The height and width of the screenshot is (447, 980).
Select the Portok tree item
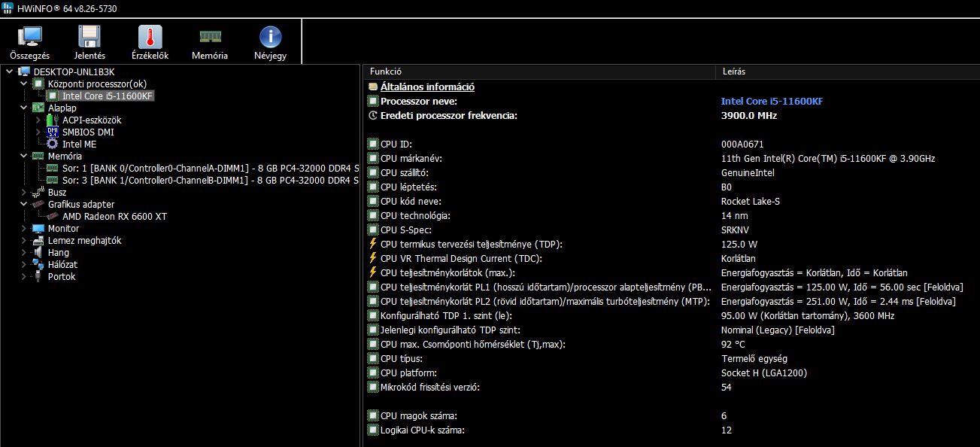pos(61,276)
